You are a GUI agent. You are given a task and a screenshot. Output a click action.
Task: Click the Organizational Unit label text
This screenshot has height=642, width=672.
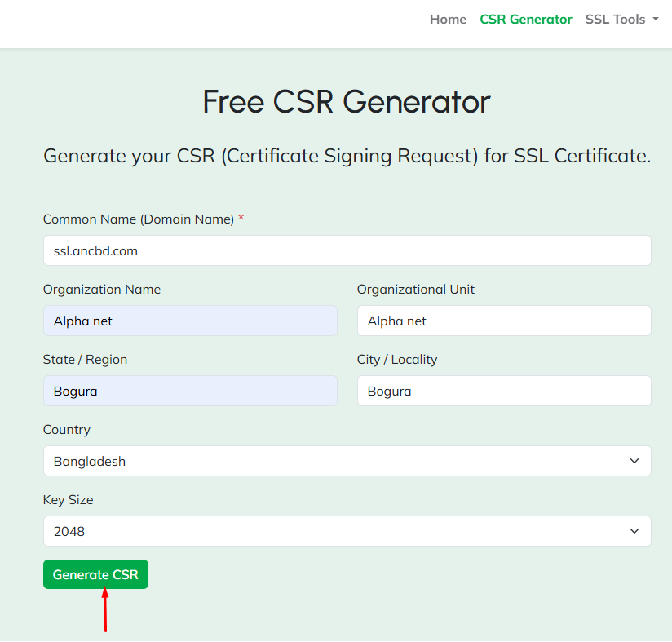pyautogui.click(x=415, y=289)
